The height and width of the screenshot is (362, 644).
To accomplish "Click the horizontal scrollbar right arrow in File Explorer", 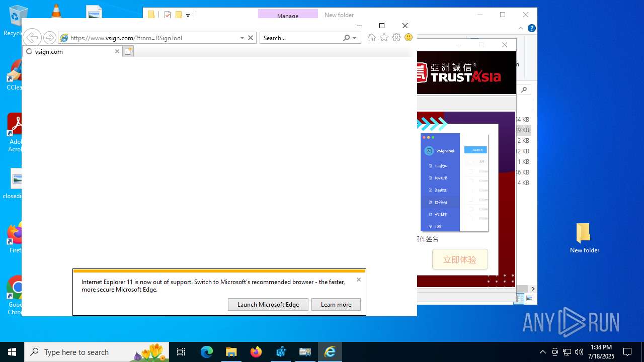I will click(x=533, y=289).
